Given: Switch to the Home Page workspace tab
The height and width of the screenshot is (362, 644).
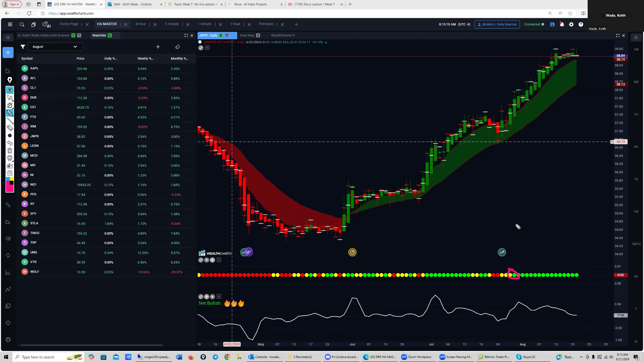Looking at the screenshot, I should click(x=69, y=24).
